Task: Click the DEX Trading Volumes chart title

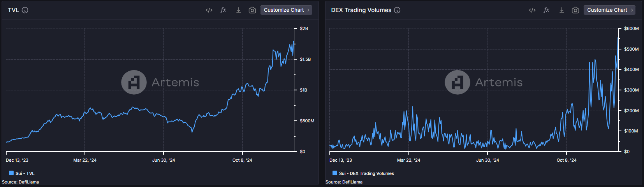Action: pyautogui.click(x=361, y=10)
